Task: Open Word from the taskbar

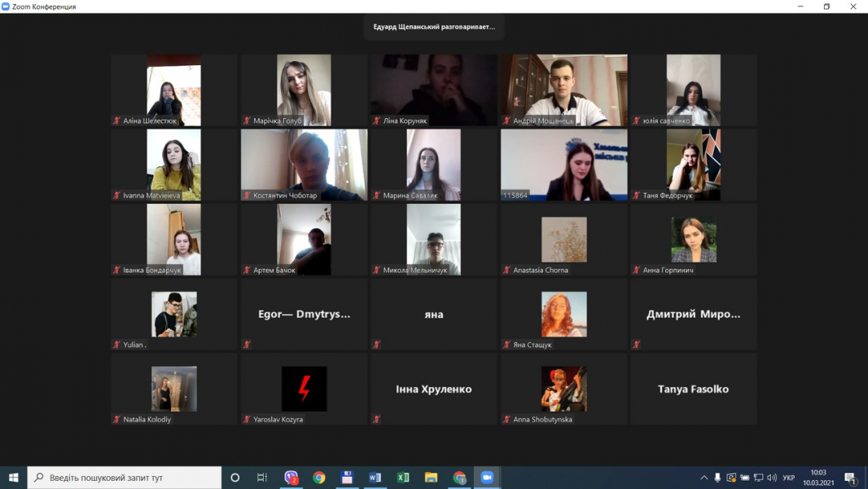Action: tap(375, 478)
